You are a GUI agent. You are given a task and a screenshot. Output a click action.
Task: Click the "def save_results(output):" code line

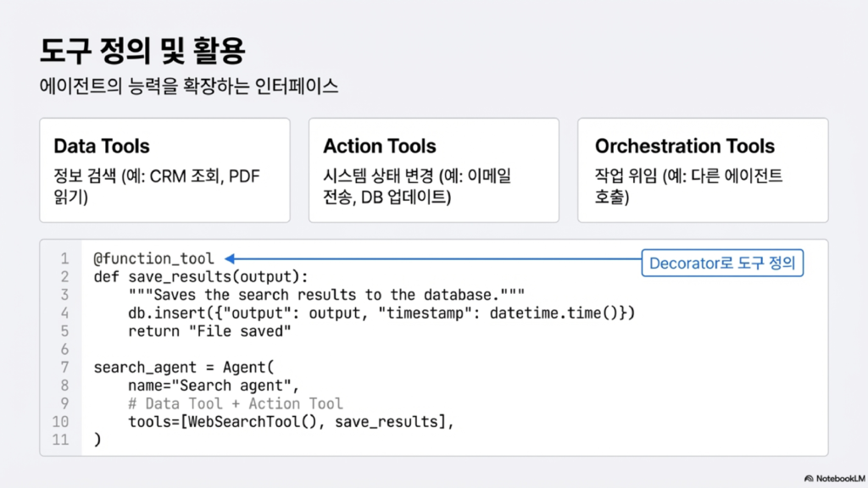(x=203, y=276)
